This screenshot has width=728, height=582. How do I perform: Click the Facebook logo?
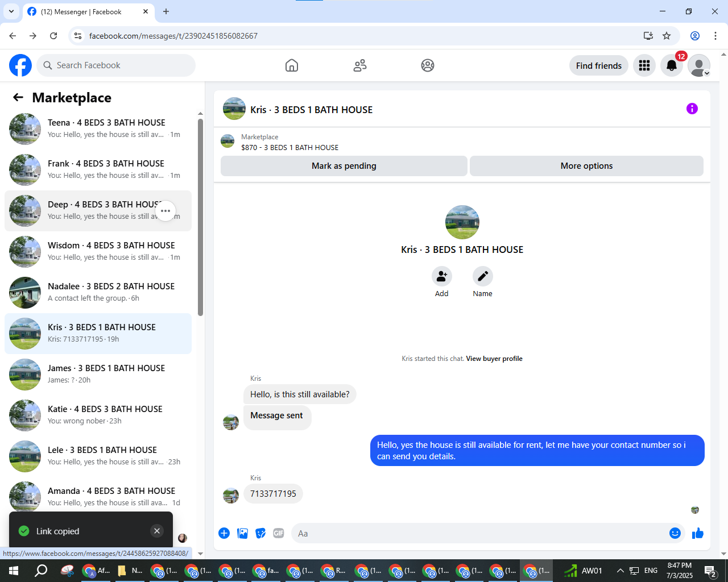point(20,65)
